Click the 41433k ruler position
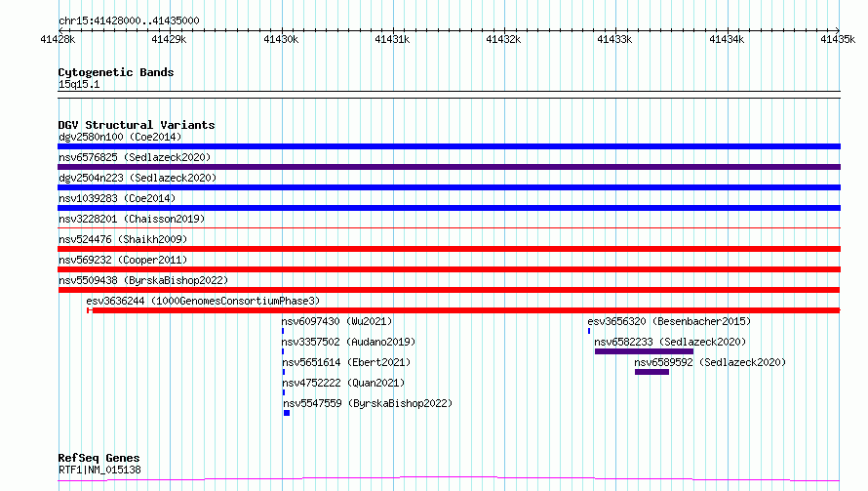 tap(615, 39)
